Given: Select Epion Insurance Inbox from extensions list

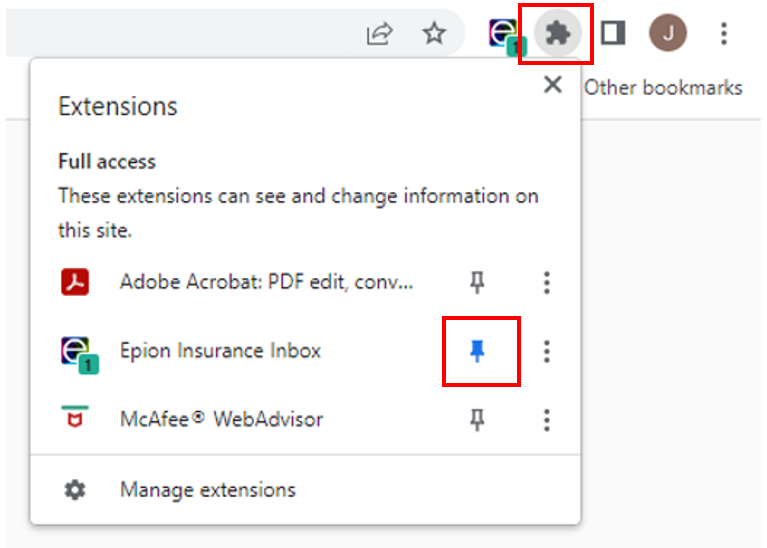Looking at the screenshot, I should click(x=220, y=351).
